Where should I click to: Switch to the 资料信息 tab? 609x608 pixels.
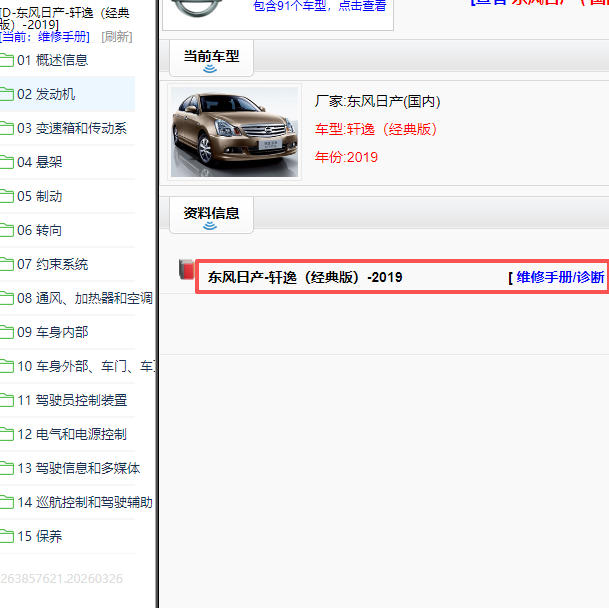(x=211, y=215)
